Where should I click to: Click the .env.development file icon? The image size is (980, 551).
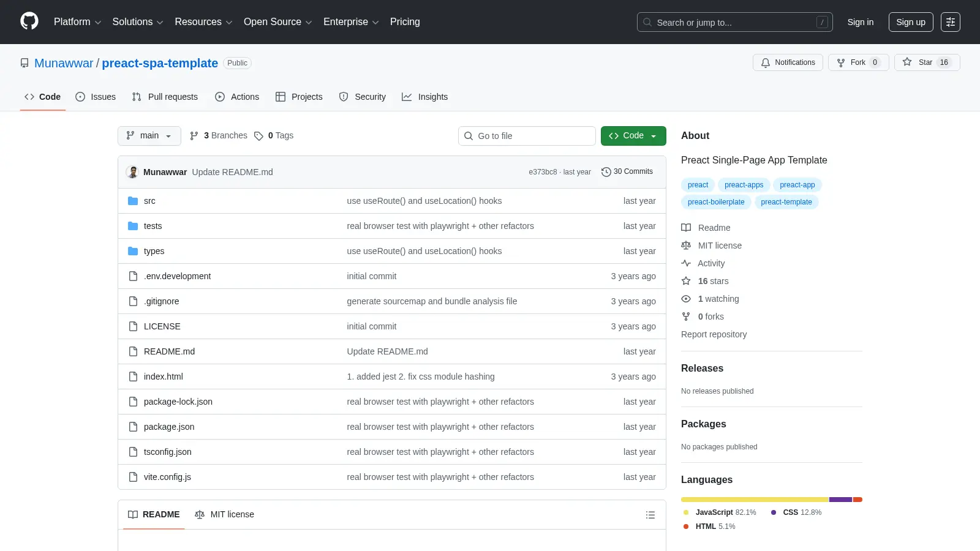point(133,276)
